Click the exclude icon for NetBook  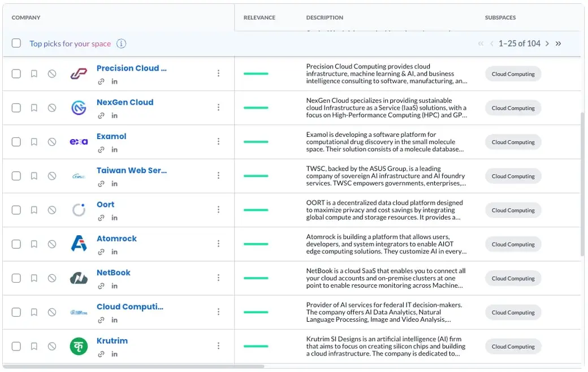coord(52,278)
